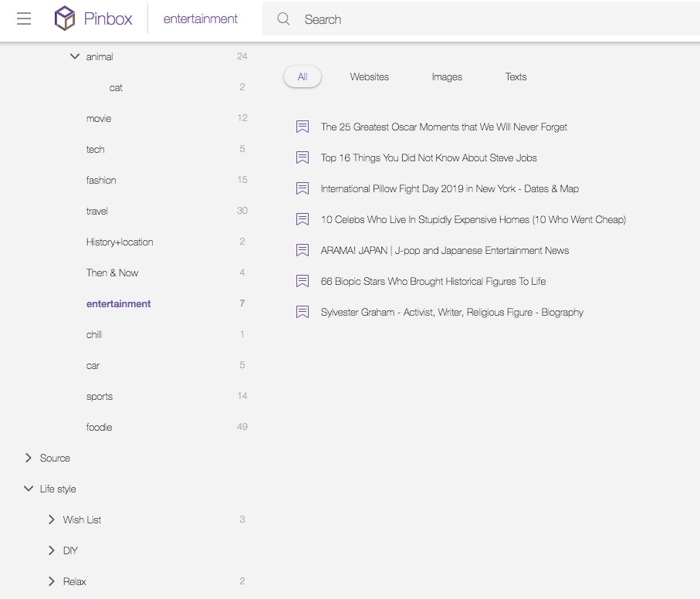Click the Search input field

[481, 19]
